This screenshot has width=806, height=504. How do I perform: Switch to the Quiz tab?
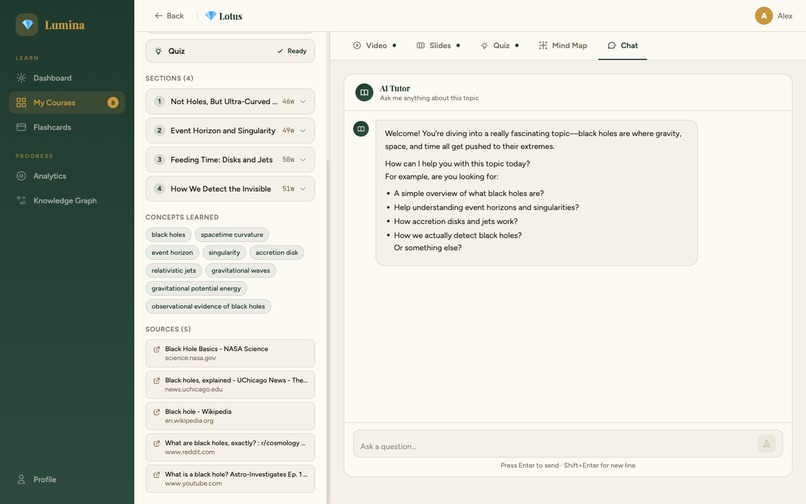click(x=500, y=45)
